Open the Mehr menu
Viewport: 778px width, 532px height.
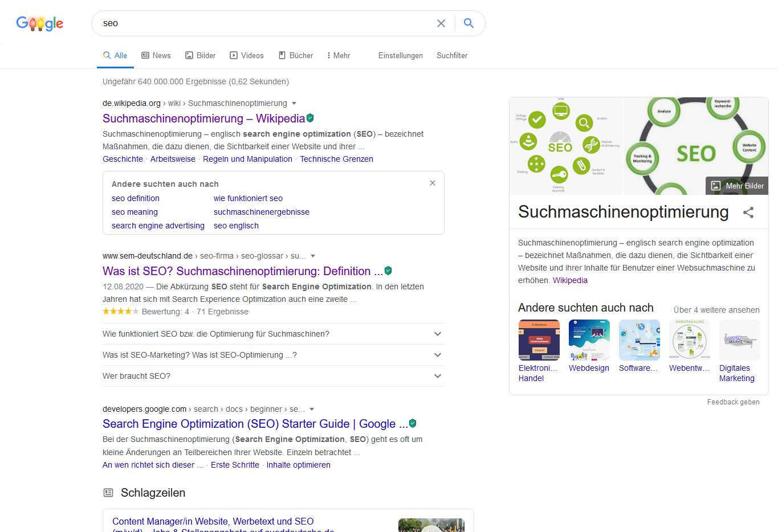[338, 55]
